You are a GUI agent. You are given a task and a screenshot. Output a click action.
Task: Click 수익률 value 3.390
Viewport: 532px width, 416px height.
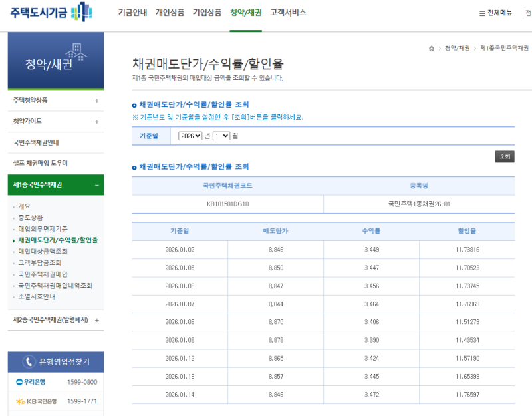pos(372,340)
